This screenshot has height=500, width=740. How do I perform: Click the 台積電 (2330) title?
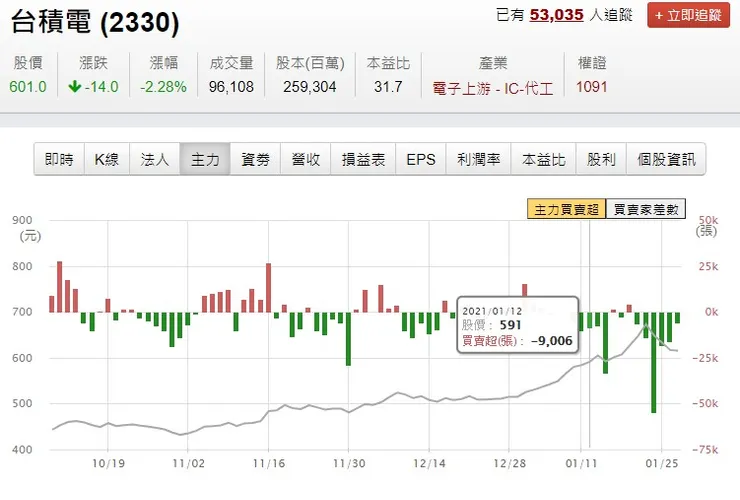click(x=95, y=22)
